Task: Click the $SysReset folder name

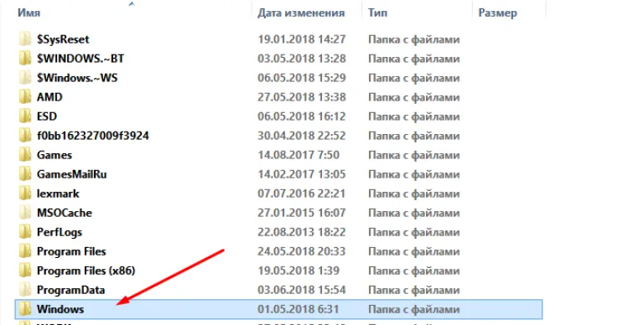Action: click(x=63, y=39)
